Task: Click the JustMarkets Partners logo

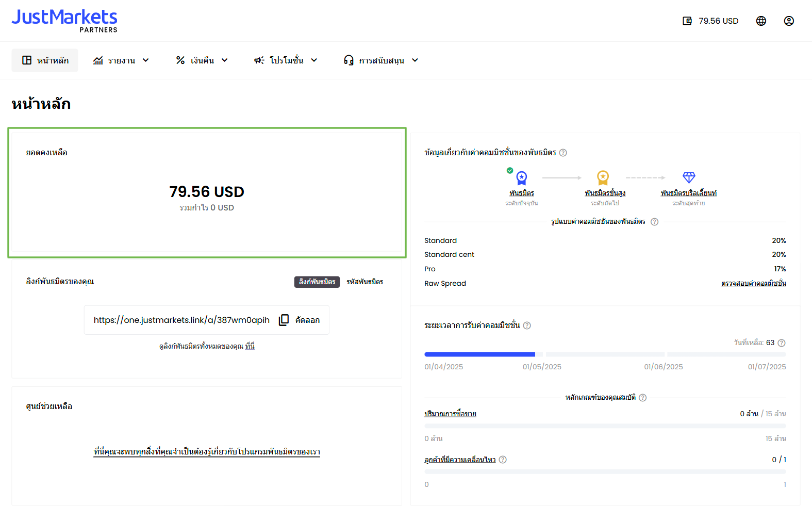Action: pyautogui.click(x=64, y=21)
